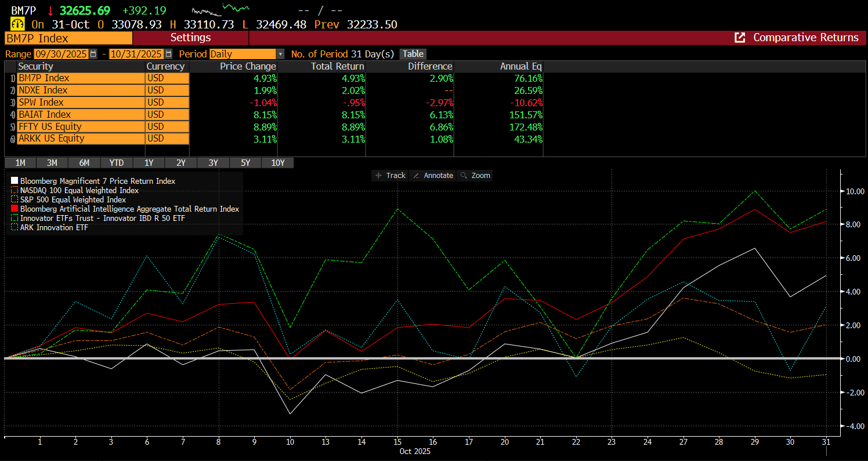Click the Comparative Returns pop-out icon
The height and width of the screenshot is (461, 868).
740,38
